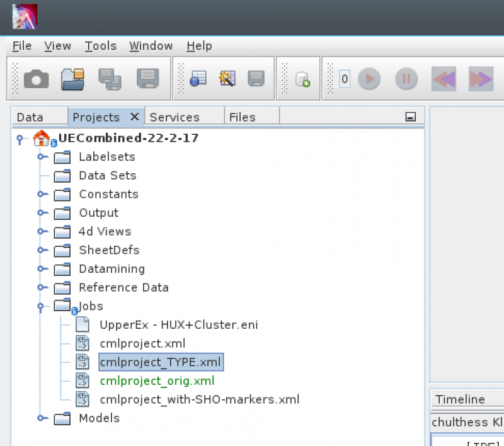This screenshot has width=504, height=446.
Task: Expand the Labelsets folder node
Action: click(x=42, y=157)
